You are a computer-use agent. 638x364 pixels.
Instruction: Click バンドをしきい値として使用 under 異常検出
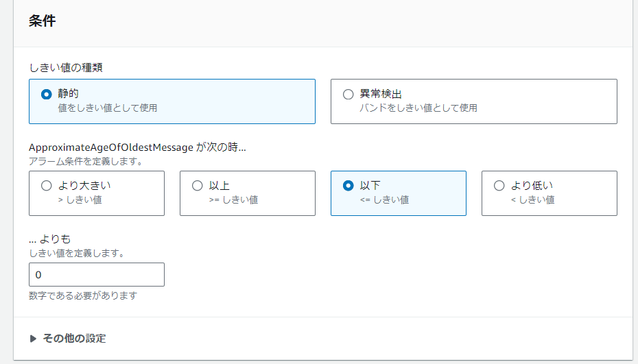point(418,108)
